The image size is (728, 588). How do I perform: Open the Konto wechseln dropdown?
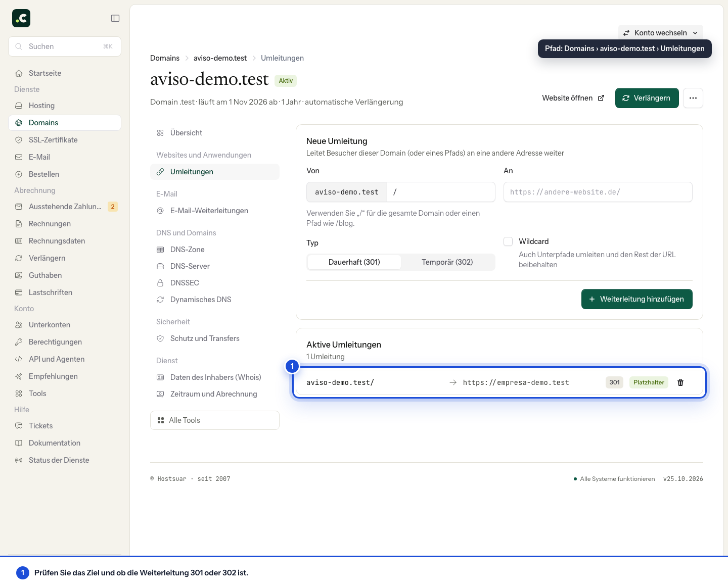pos(661,33)
